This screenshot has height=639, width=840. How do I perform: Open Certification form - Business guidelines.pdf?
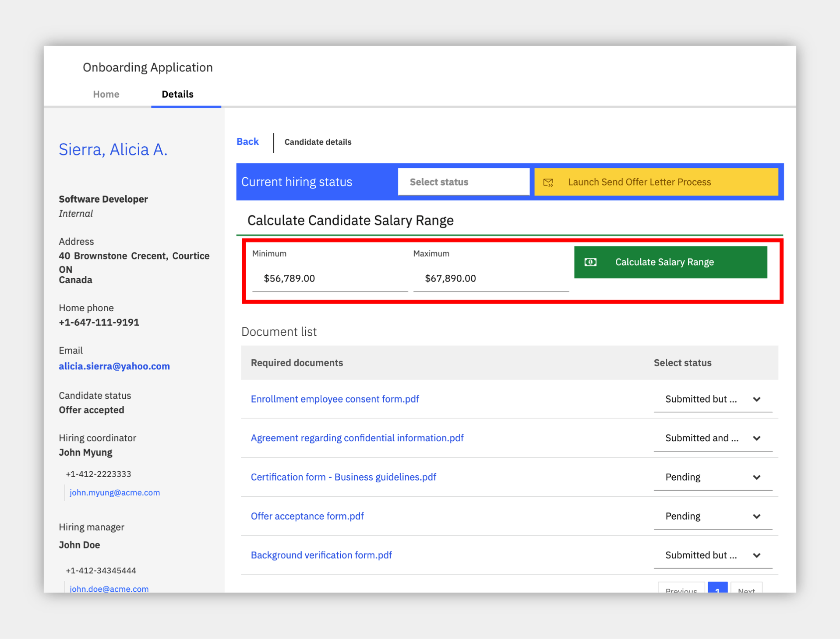click(x=343, y=477)
